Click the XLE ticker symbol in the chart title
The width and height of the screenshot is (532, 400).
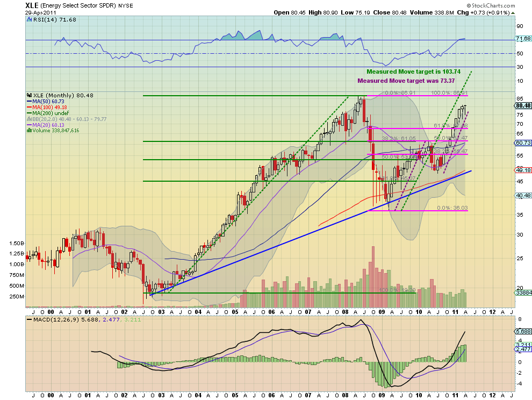pos(32,5)
